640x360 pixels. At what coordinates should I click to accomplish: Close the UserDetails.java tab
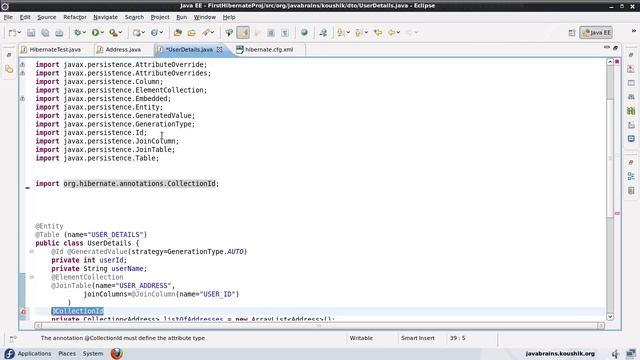tap(220, 49)
